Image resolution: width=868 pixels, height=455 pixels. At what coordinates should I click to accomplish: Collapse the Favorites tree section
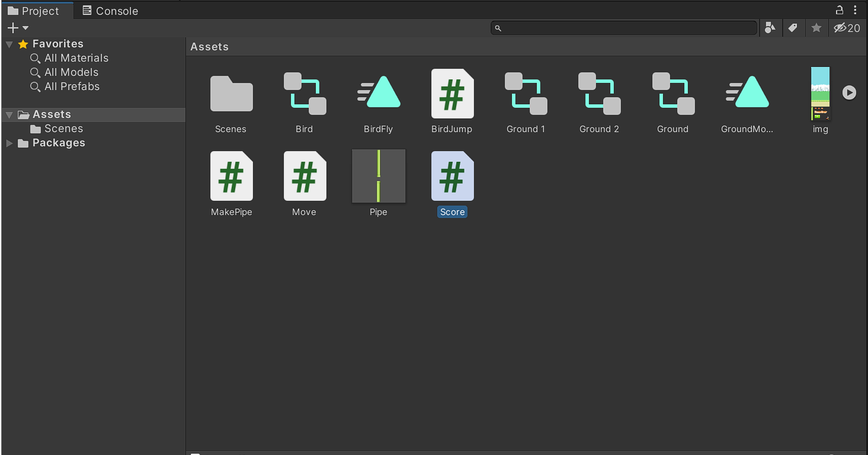(x=9, y=44)
